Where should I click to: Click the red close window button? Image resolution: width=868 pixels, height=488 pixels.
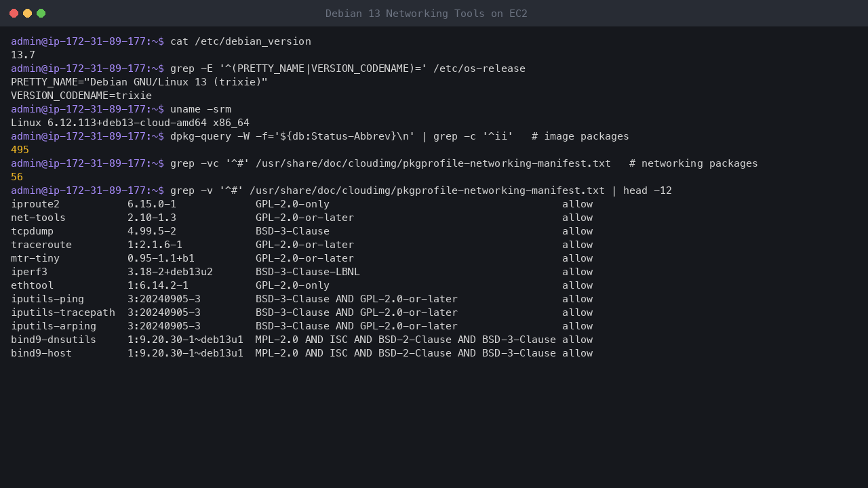[14, 14]
